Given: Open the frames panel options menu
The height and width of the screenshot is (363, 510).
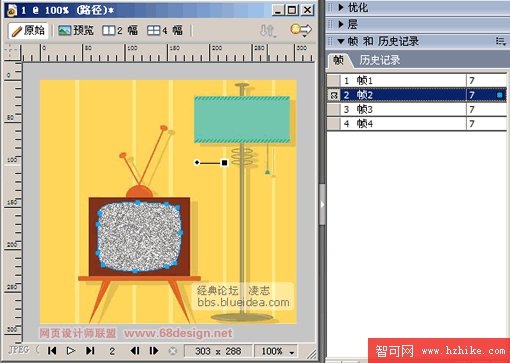Looking at the screenshot, I should coord(501,41).
